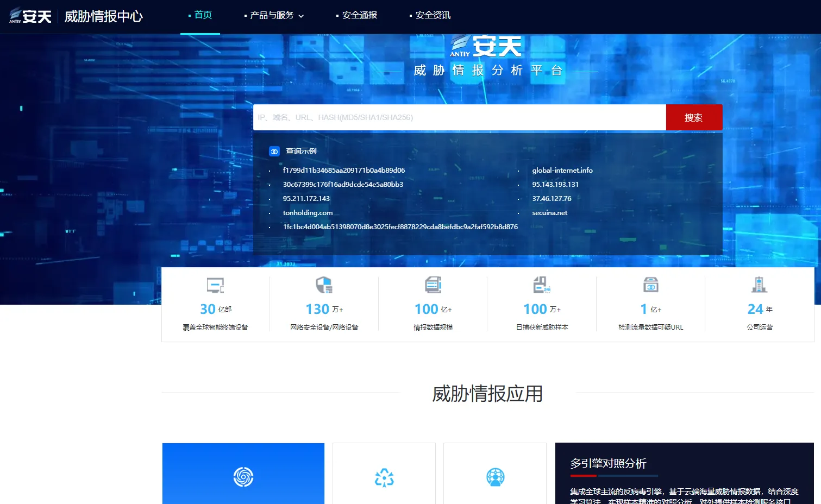Select example IP 95.211.172.143
821x504 pixels.
pos(306,199)
